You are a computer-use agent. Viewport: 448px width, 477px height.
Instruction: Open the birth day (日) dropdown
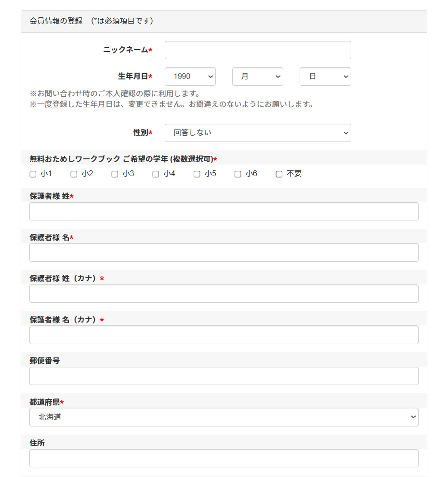pyautogui.click(x=325, y=76)
